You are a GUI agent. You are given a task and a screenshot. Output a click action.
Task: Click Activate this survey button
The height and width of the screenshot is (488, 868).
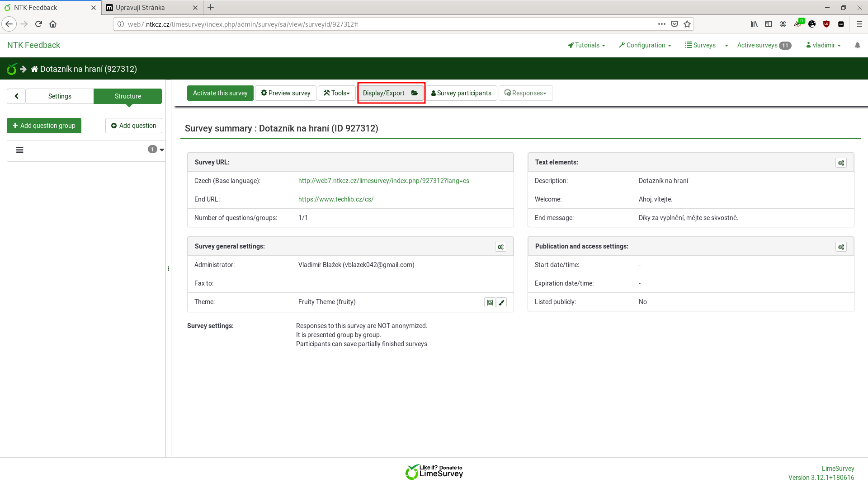(x=220, y=93)
